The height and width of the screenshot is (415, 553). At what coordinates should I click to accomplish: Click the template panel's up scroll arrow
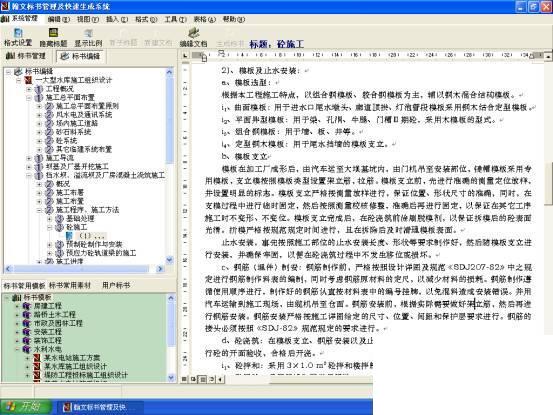pyautogui.click(x=171, y=298)
